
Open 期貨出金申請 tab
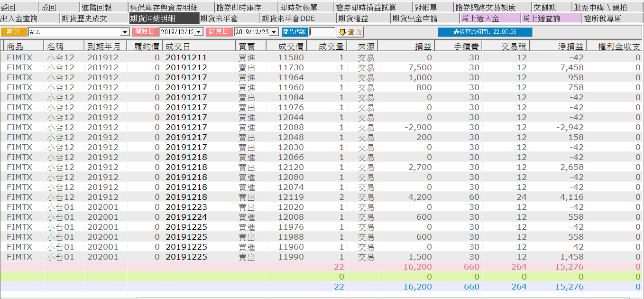pyautogui.click(x=425, y=19)
